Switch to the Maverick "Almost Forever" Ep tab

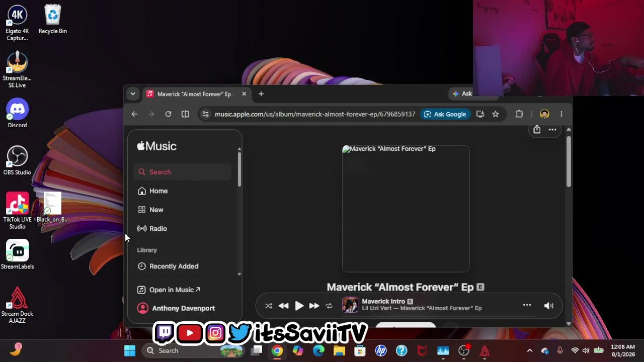coord(194,94)
